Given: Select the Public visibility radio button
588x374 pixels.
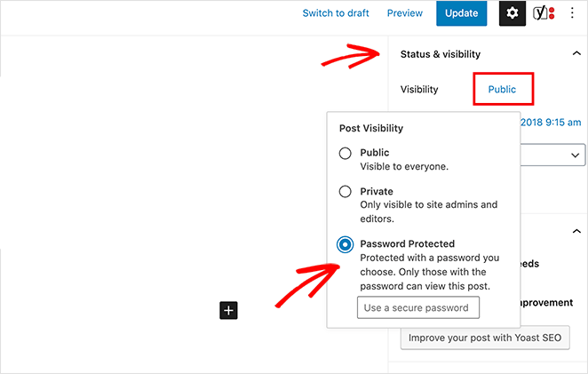Looking at the screenshot, I should point(345,154).
